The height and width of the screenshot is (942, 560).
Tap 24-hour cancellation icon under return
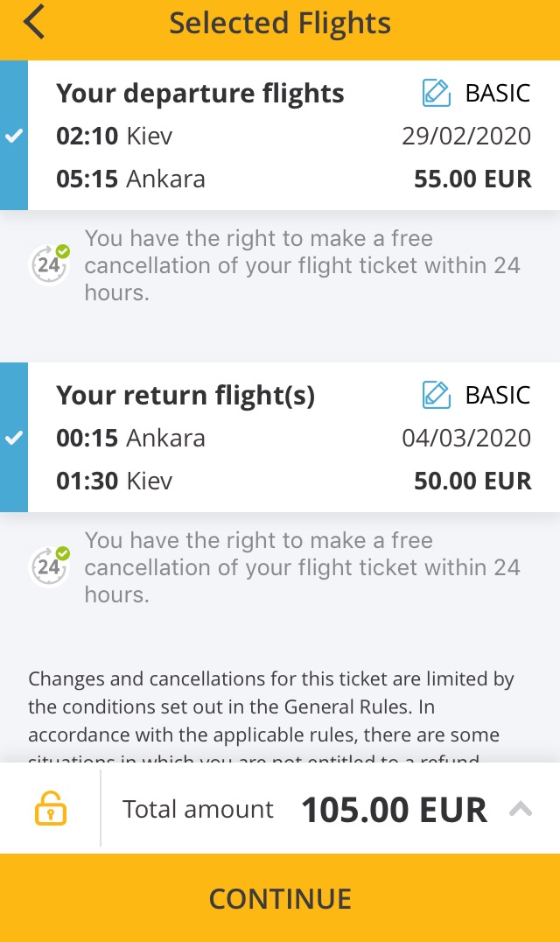click(49, 566)
